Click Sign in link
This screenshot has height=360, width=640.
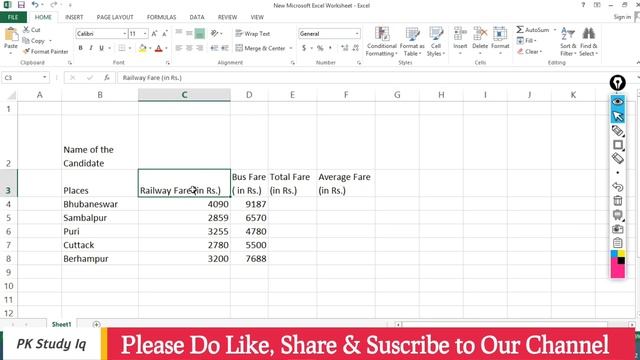[622, 17]
